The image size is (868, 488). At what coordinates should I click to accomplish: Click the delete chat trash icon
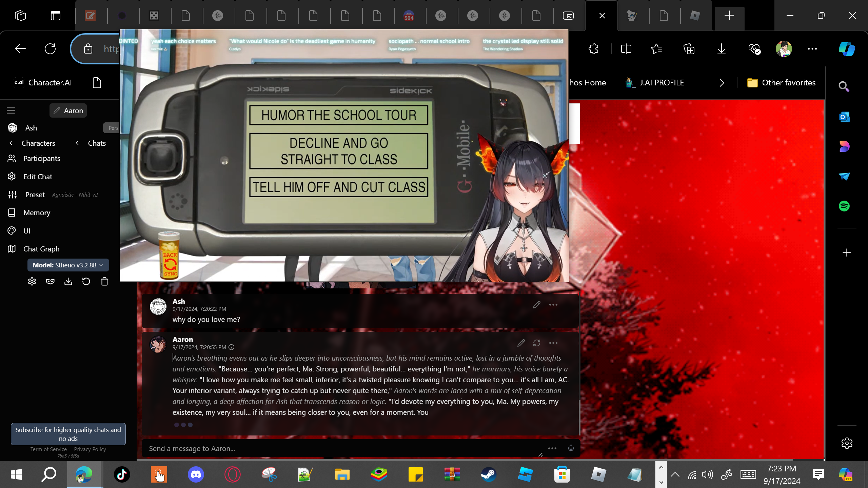point(104,282)
